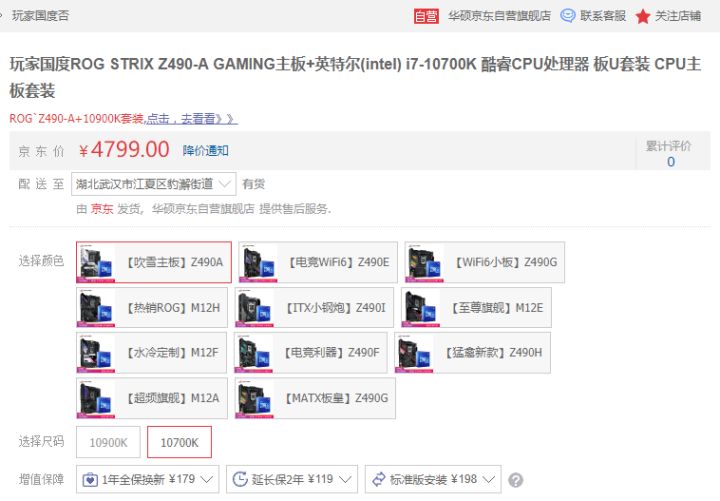Expand the 1年全保换新 ¥179 dropdown
Image resolution: width=720 pixels, height=501 pixels.
click(x=147, y=479)
